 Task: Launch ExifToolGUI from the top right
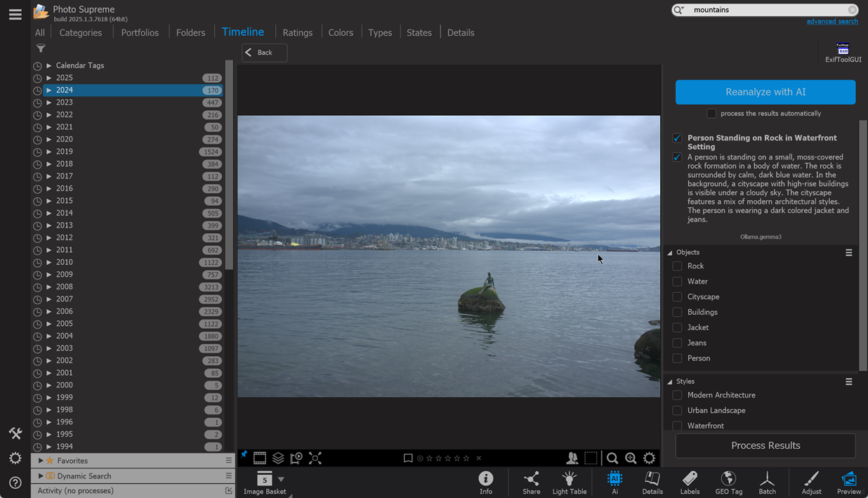(843, 53)
